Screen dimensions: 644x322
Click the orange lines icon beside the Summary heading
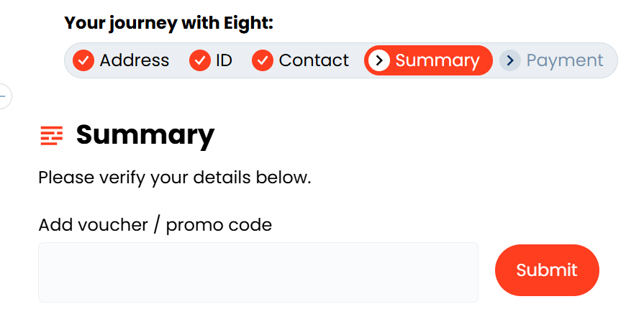point(52,134)
